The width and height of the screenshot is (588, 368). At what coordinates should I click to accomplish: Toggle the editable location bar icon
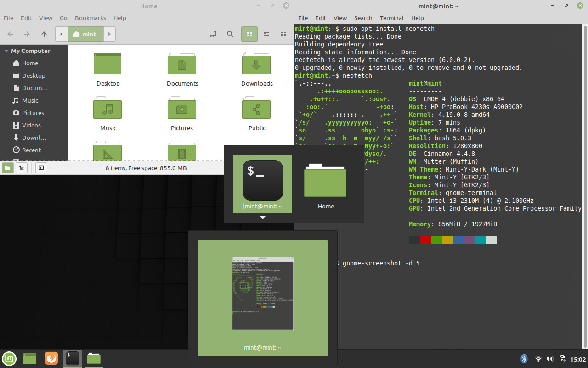tap(213, 34)
